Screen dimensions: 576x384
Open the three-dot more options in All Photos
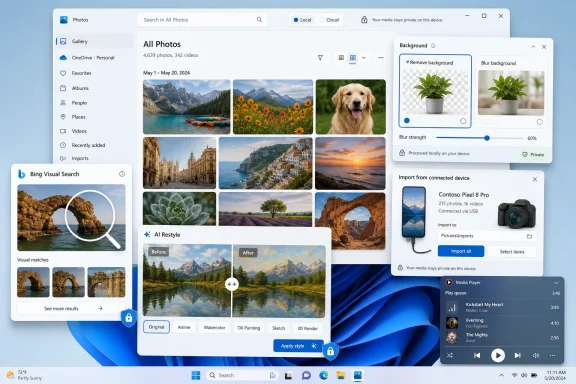point(381,58)
